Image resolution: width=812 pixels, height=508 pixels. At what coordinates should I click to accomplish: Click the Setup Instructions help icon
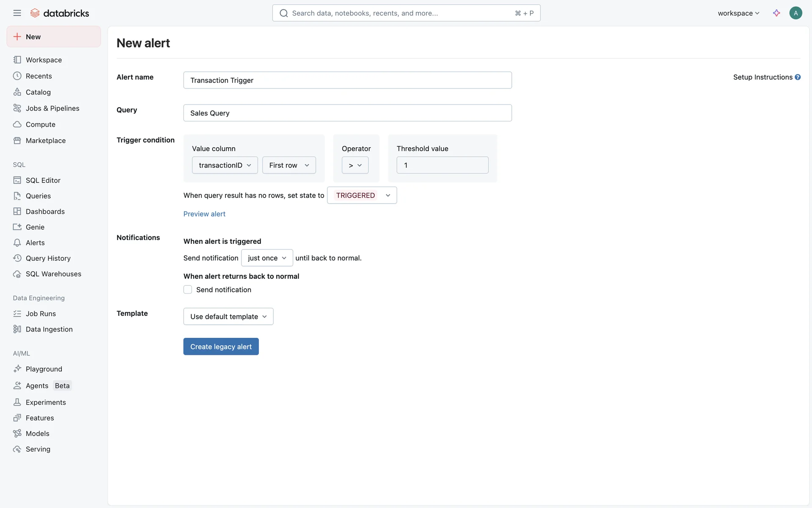(798, 77)
